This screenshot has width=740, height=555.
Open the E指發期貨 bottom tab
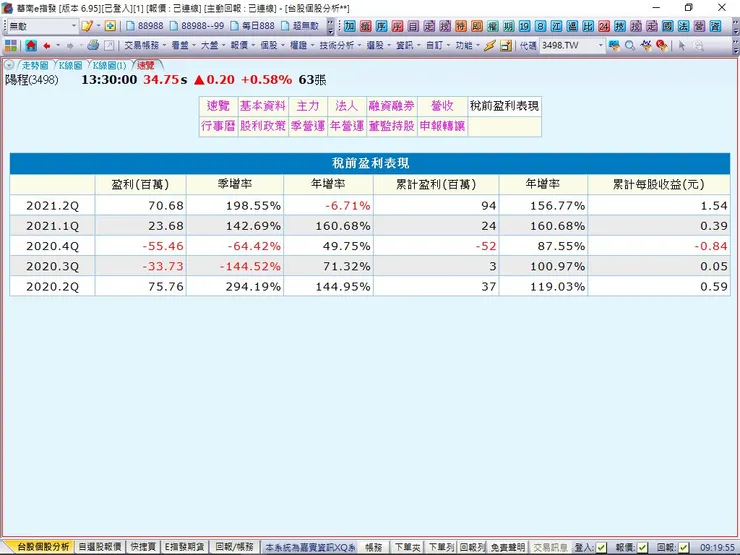tap(185, 547)
